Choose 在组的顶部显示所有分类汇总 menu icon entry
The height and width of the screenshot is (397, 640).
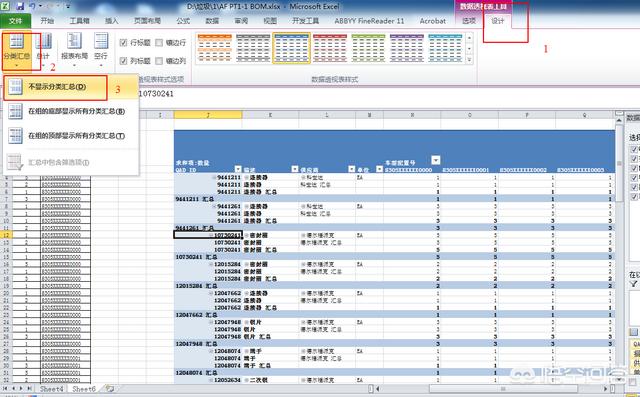(x=16, y=135)
